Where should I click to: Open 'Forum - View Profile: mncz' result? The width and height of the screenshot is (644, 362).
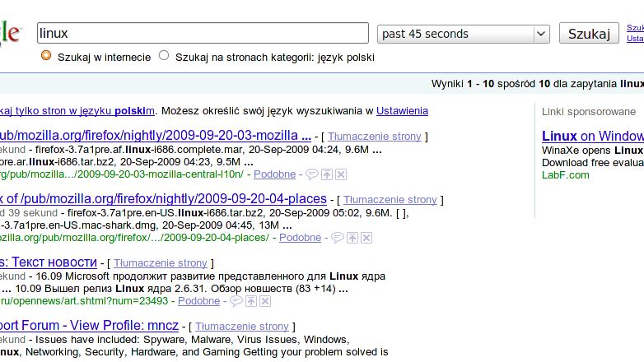(x=89, y=326)
